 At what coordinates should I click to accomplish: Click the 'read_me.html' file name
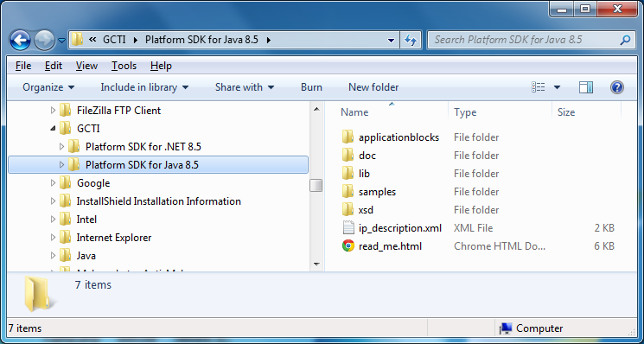(x=390, y=246)
